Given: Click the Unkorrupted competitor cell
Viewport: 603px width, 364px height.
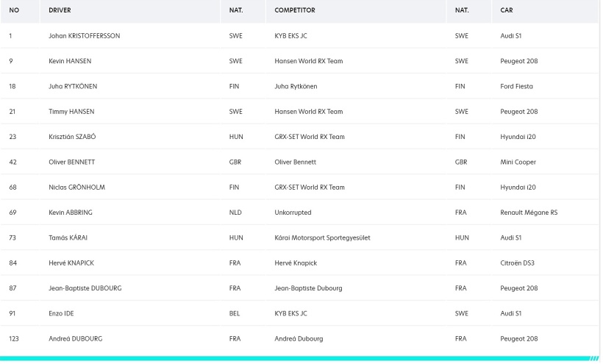Looking at the screenshot, I should coord(293,213).
